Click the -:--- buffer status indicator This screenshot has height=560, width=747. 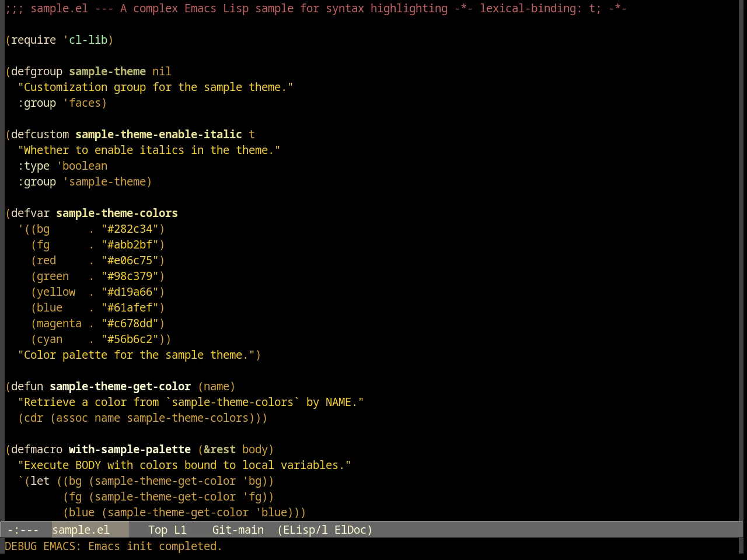[x=23, y=530]
